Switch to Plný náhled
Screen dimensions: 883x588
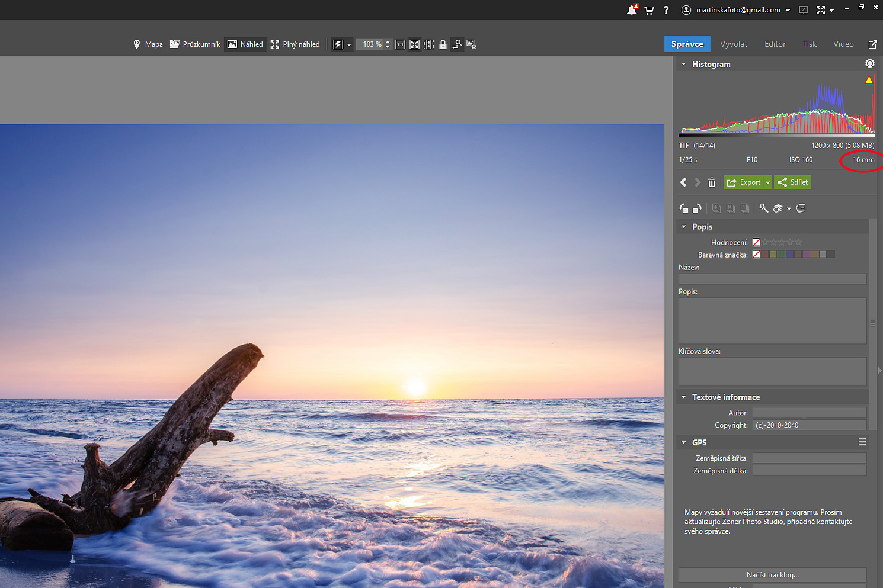[x=295, y=44]
